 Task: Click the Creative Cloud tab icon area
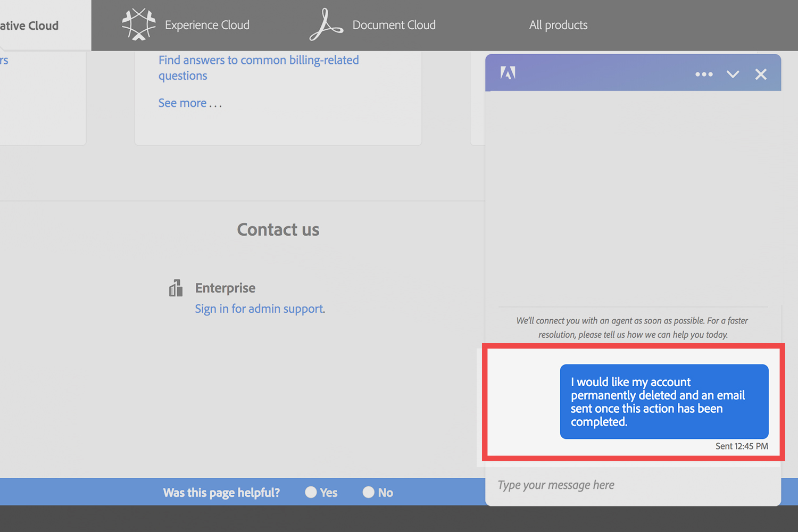(29, 25)
